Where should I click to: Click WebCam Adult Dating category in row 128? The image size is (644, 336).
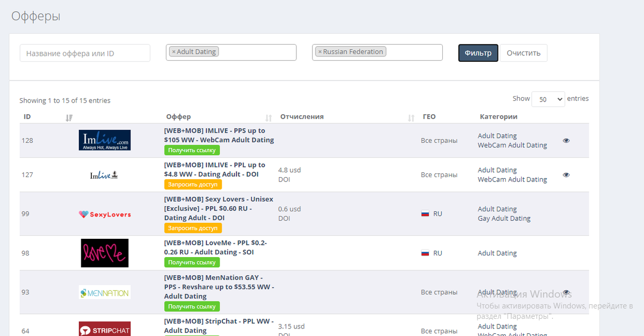pos(513,145)
